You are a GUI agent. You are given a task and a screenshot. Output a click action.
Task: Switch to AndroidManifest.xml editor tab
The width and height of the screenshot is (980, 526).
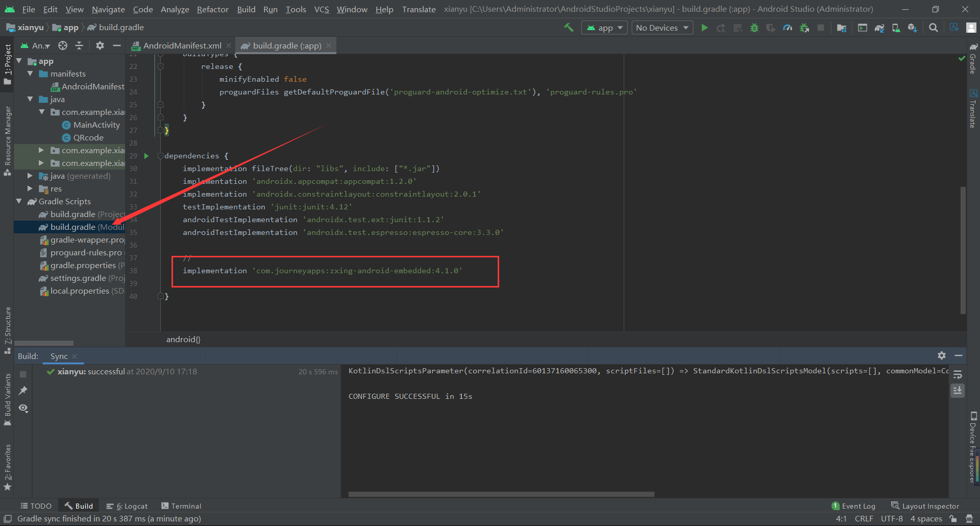(182, 45)
